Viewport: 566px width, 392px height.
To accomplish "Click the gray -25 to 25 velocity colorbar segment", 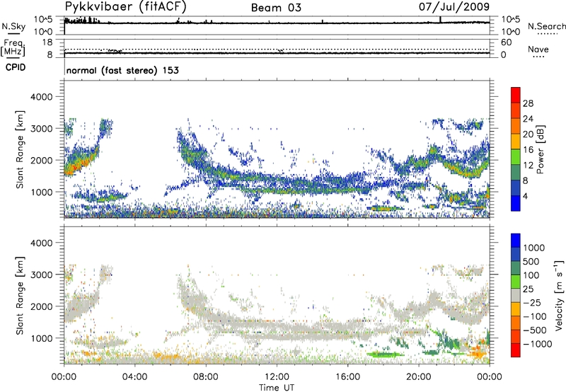I will tap(516, 295).
